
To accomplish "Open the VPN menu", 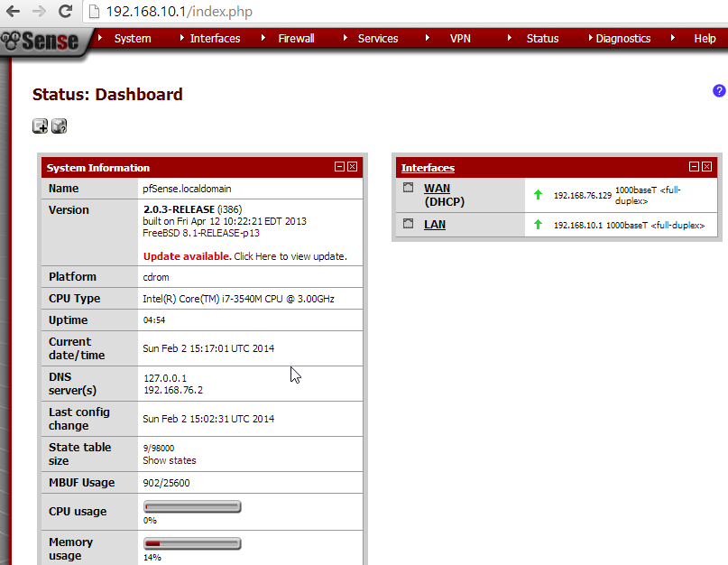I will [x=460, y=39].
